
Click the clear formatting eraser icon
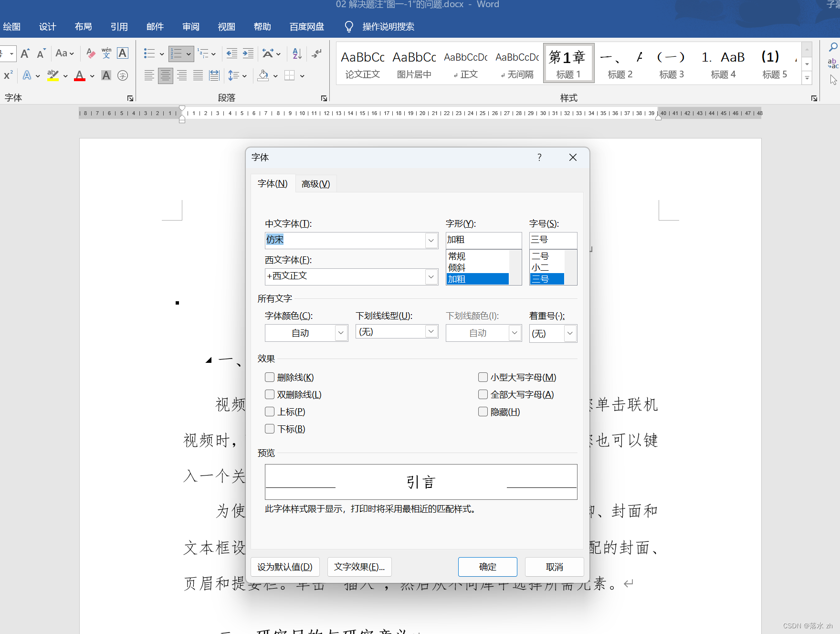[91, 53]
